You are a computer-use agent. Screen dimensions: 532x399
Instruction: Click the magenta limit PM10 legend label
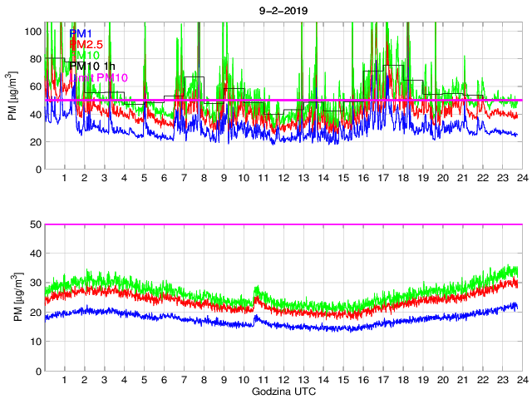click(100, 77)
